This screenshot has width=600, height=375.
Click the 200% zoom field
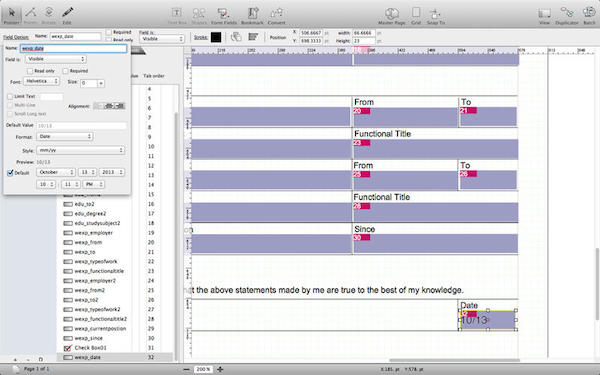[x=203, y=369]
